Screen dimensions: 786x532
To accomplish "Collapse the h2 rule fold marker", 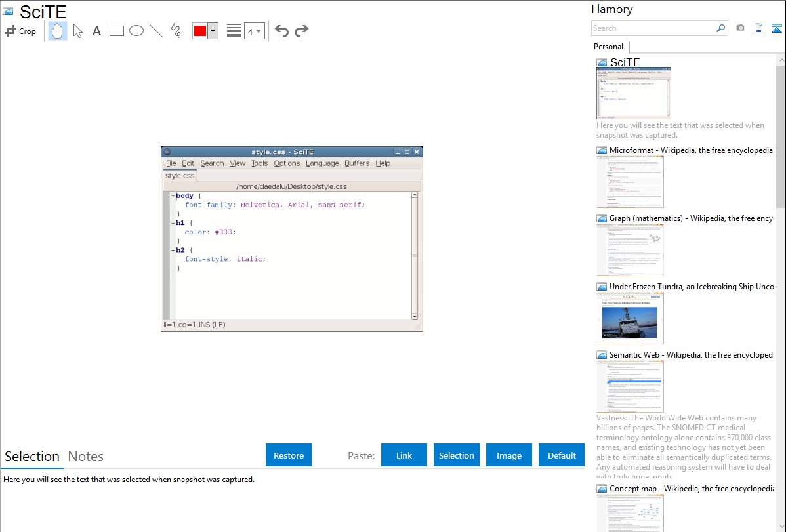I will 173,250.
